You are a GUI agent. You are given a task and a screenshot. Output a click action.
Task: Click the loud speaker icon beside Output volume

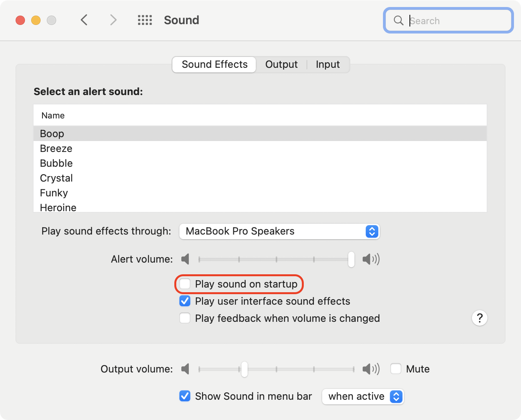(x=370, y=369)
